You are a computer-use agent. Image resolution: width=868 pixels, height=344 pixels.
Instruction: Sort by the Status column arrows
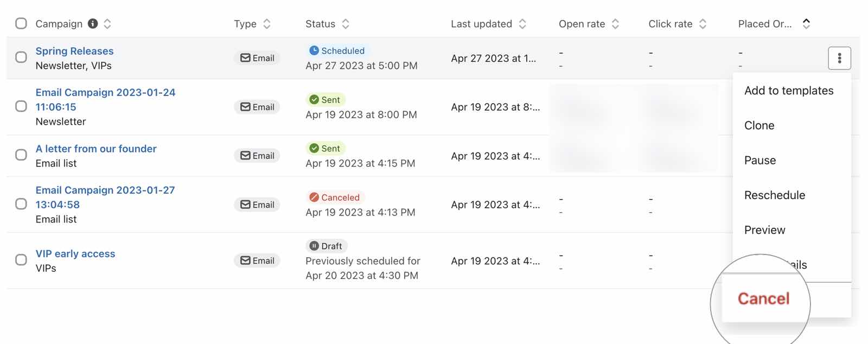tap(346, 24)
